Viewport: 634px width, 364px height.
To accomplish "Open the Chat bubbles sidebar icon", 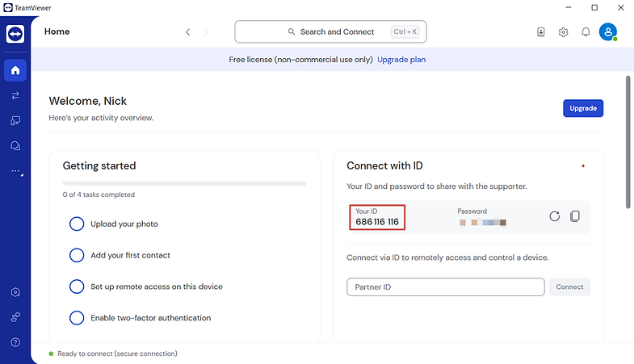I will (x=15, y=146).
